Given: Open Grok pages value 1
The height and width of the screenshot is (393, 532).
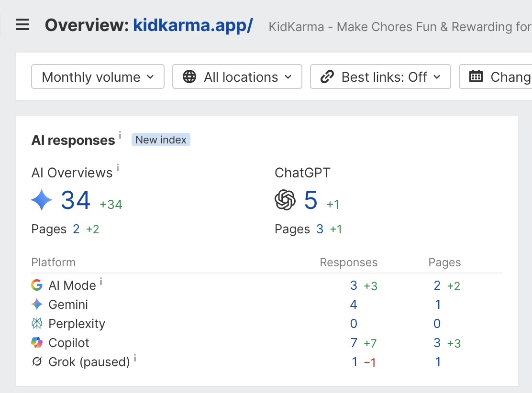Looking at the screenshot, I should pyautogui.click(x=438, y=362).
